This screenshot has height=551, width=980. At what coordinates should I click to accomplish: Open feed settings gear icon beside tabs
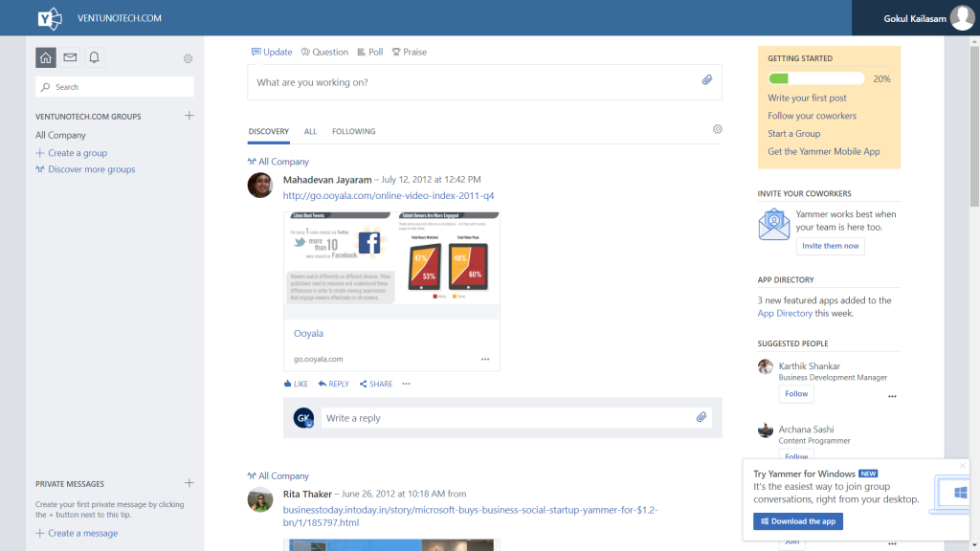(718, 129)
